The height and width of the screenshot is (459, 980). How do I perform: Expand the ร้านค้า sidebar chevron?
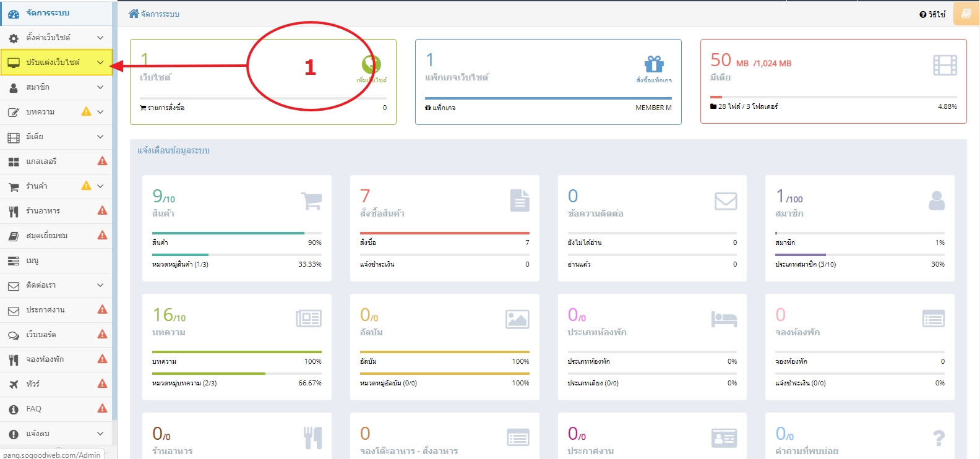[x=100, y=186]
